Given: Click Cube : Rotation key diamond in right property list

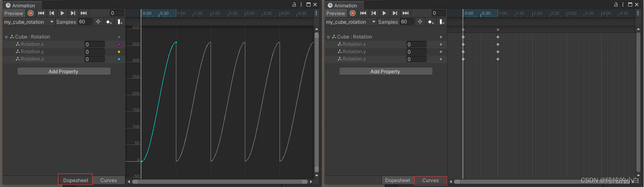Looking at the screenshot, I should click(x=441, y=37).
